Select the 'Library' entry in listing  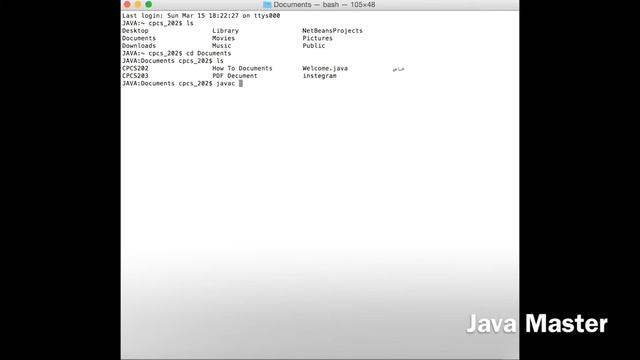click(225, 31)
